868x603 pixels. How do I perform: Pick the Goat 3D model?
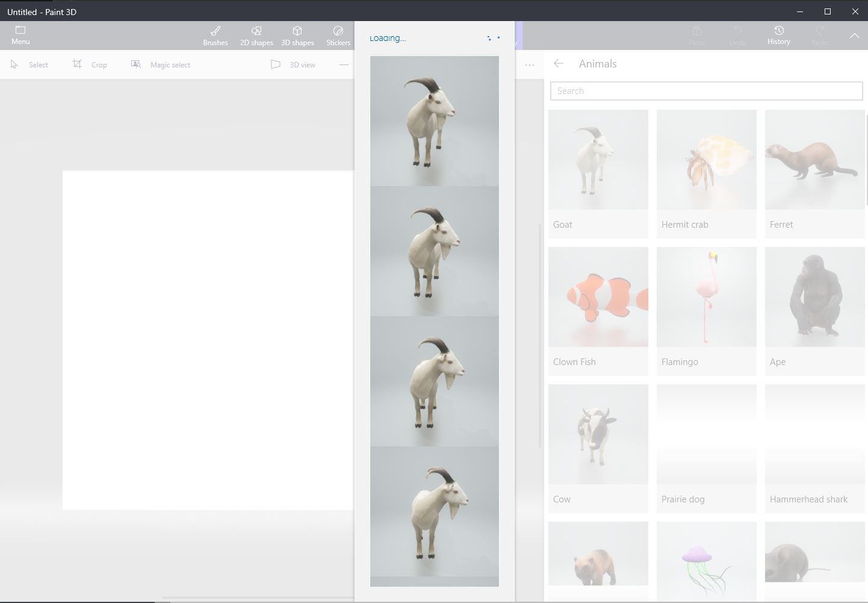pos(598,173)
